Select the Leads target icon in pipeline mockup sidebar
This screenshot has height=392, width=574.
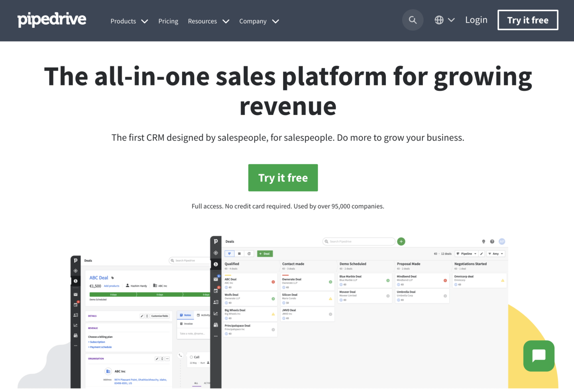coord(216,253)
